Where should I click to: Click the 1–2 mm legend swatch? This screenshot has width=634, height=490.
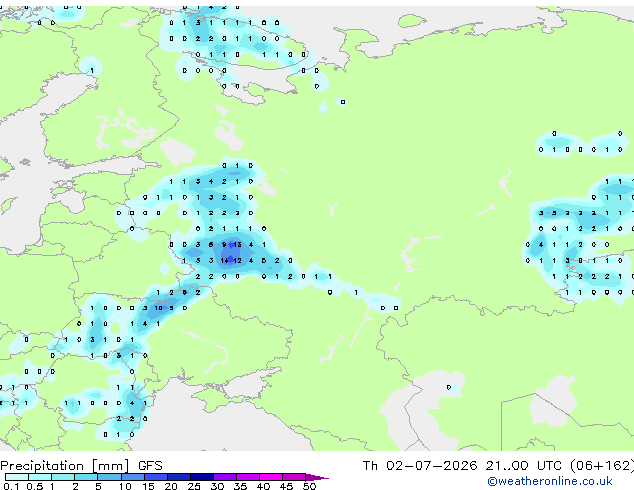pyautogui.click(x=63, y=477)
